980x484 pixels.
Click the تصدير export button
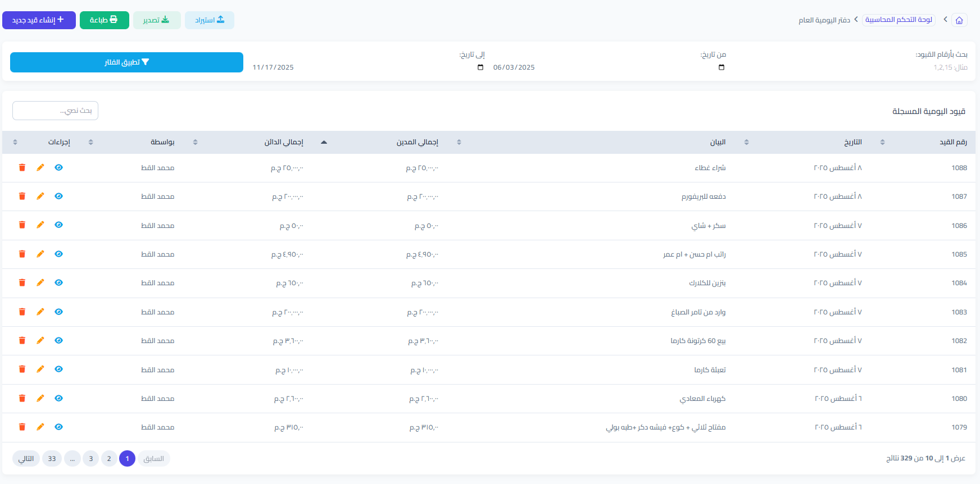(x=156, y=20)
